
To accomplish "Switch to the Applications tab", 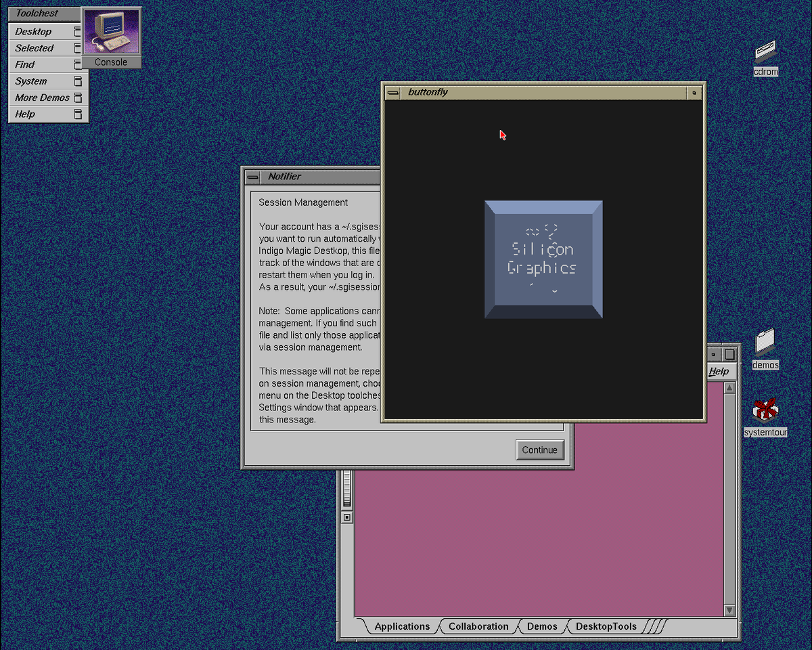I will point(402,626).
